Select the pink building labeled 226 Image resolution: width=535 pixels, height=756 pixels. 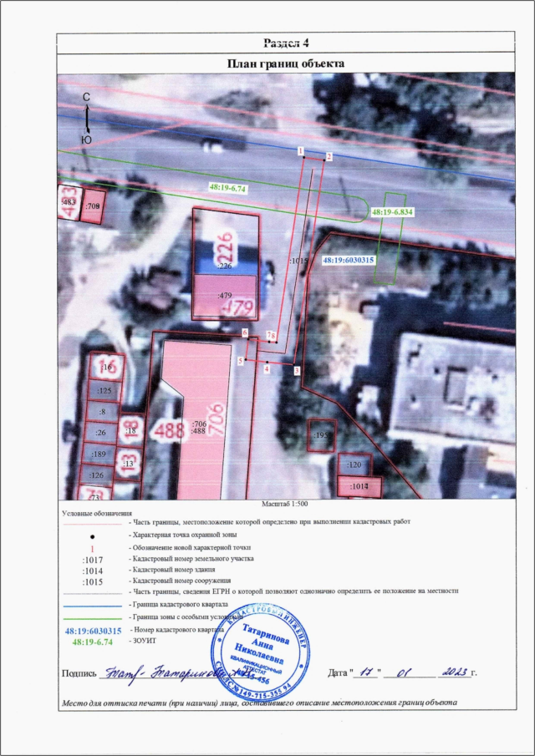click(x=226, y=242)
